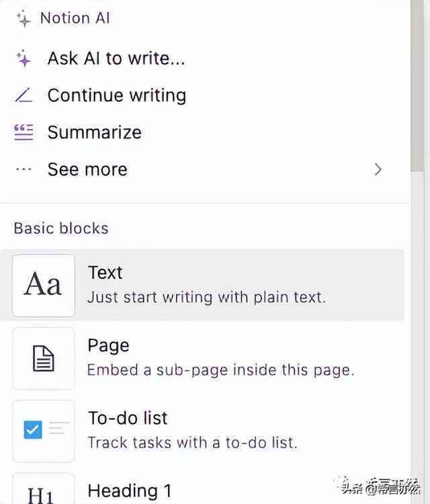430x504 pixels.
Task: Click the Basic blocks section label
Action: click(x=61, y=228)
